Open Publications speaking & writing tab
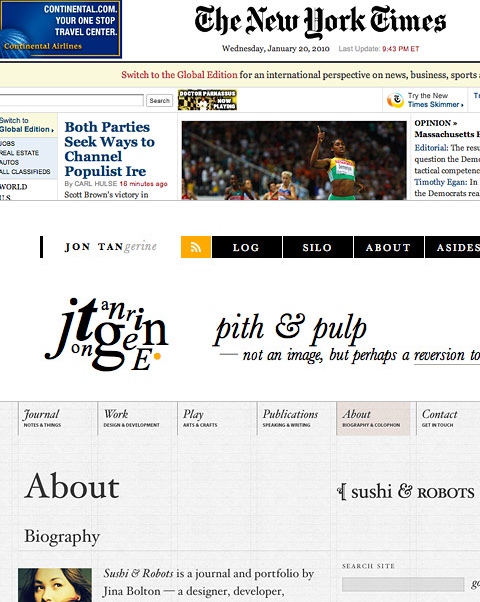Viewport: 480px width, 602px height. 296,418
